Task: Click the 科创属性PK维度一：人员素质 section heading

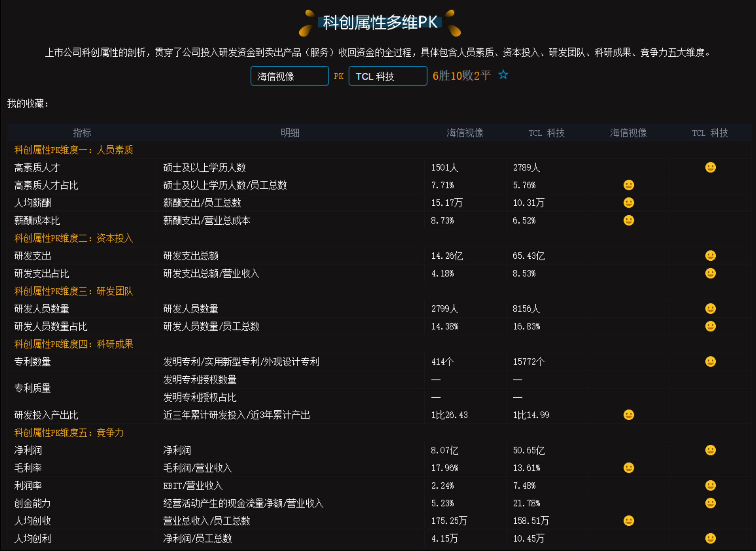Action: pyautogui.click(x=74, y=150)
